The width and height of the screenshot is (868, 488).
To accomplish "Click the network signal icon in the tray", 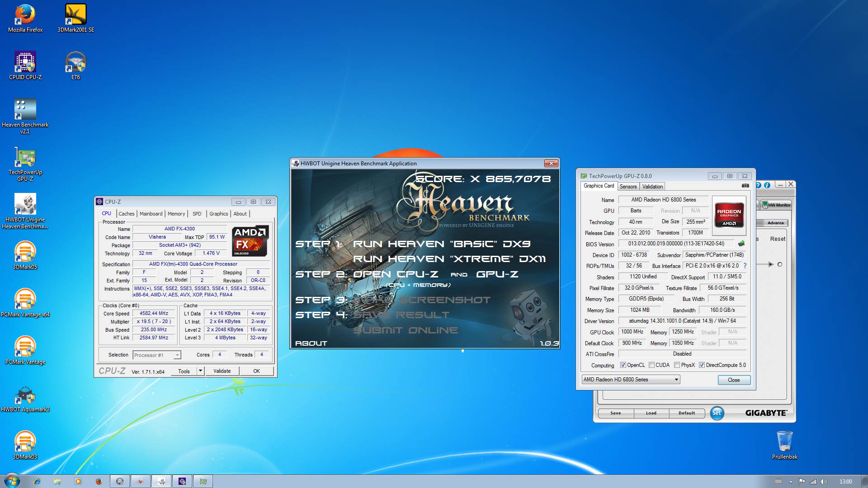I will (813, 482).
